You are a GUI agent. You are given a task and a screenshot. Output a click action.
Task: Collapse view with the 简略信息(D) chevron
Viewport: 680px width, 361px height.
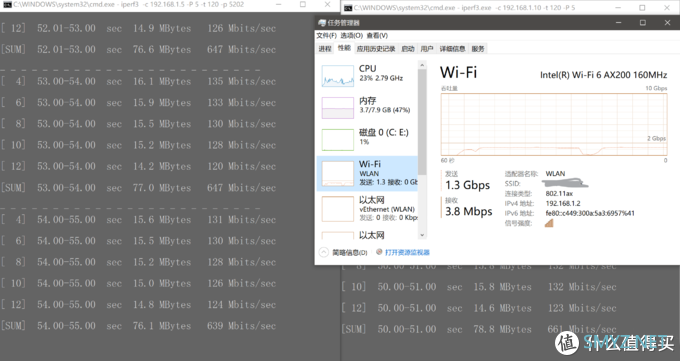coord(324,252)
